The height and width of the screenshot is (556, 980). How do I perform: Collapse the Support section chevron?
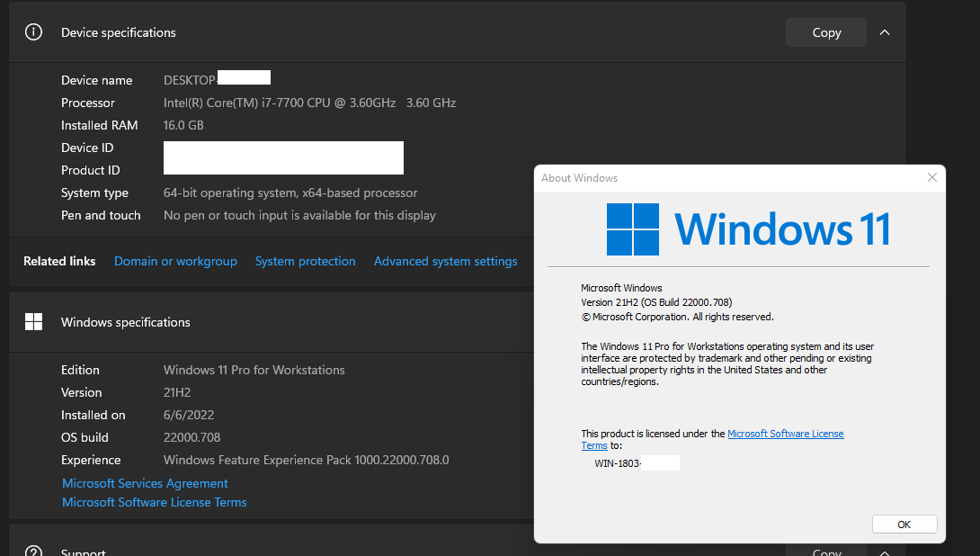coord(885,553)
